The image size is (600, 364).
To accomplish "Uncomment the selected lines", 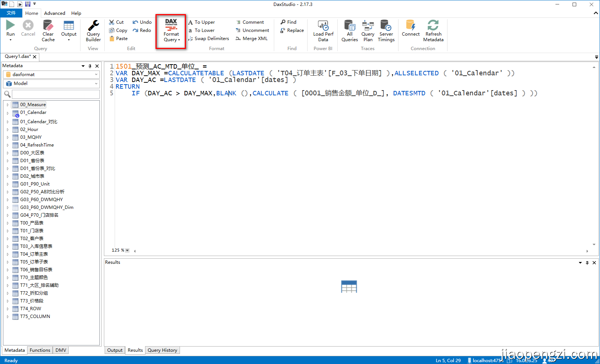I will 252,30.
